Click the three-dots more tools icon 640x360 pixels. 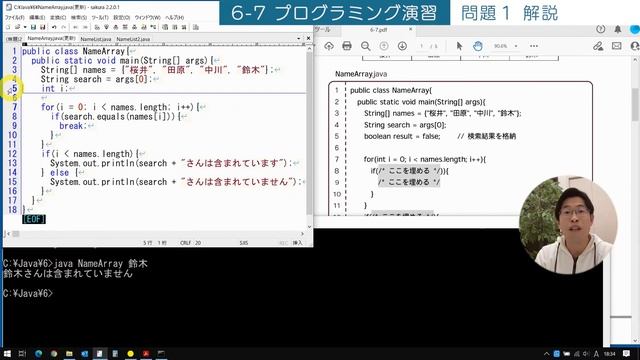pos(534,46)
